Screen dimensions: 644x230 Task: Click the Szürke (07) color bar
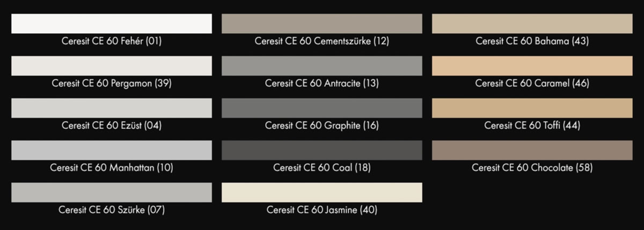[x=112, y=192]
